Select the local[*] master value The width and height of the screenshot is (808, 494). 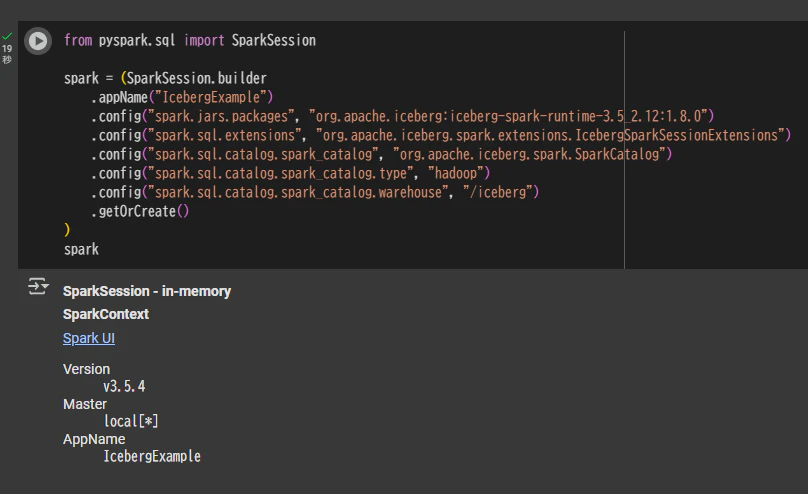131,421
